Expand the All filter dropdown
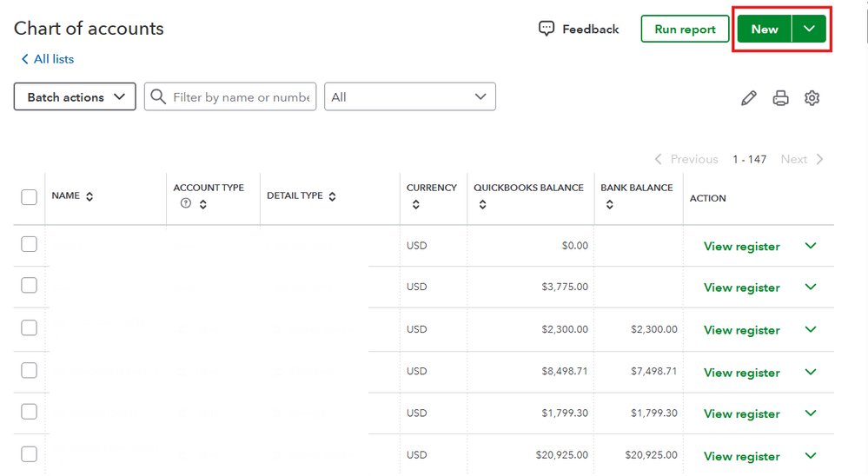 tap(409, 97)
